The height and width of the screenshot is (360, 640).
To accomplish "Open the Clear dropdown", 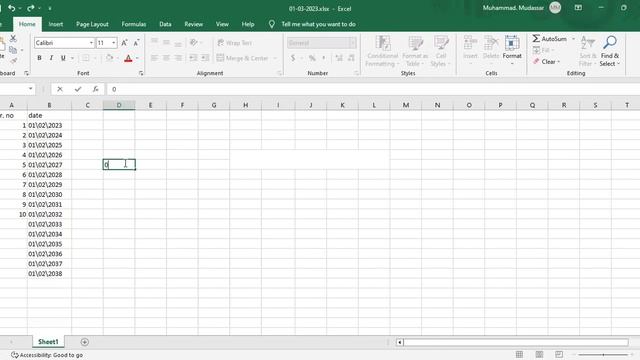I will [x=547, y=62].
